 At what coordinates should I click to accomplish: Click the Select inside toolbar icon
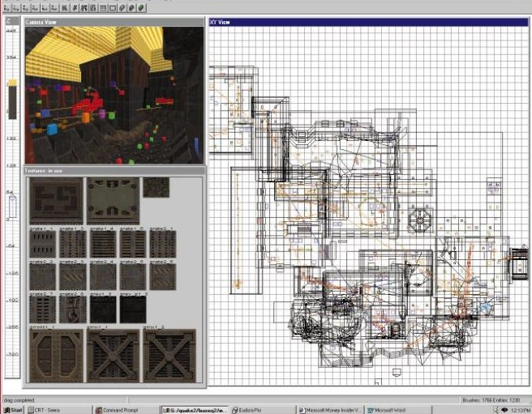pyautogui.click(x=93, y=8)
